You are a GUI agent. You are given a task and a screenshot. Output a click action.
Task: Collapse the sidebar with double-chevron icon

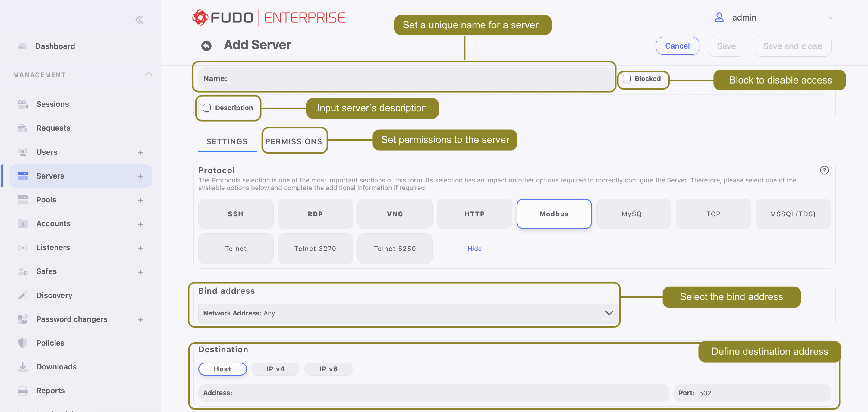click(140, 20)
